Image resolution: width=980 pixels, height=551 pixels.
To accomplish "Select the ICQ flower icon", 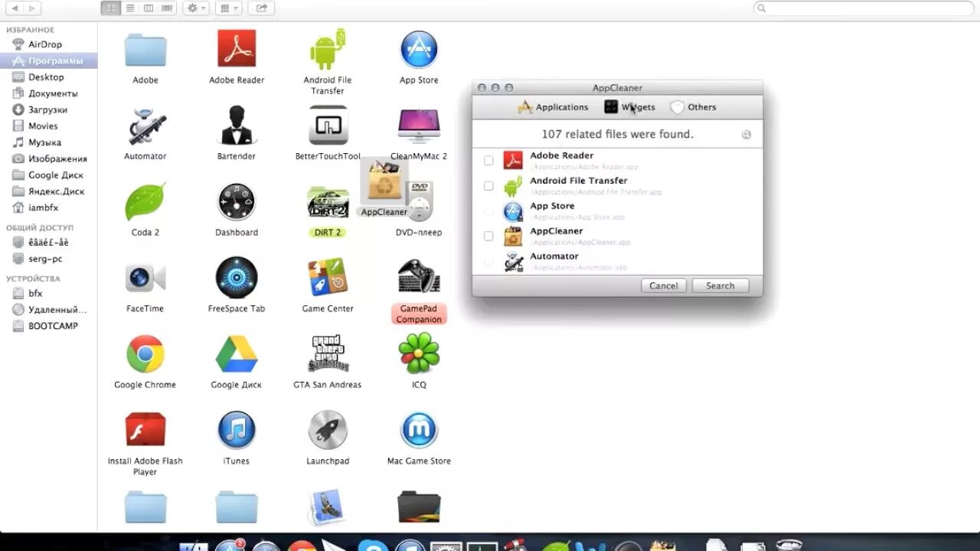I will 419,354.
